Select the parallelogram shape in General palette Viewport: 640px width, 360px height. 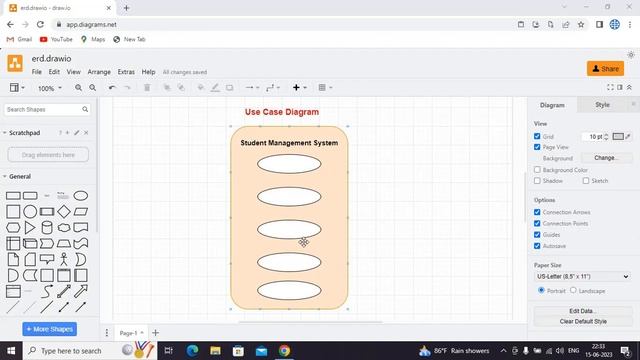80,212
